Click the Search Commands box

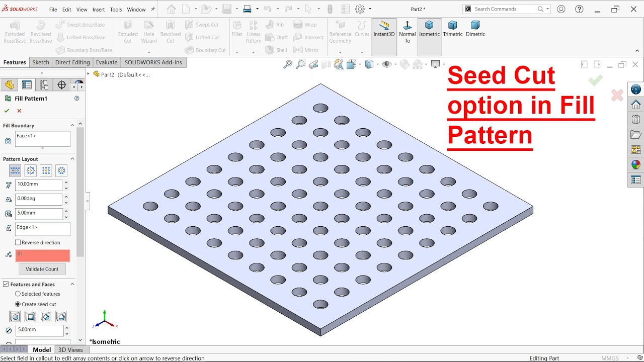[x=507, y=9]
